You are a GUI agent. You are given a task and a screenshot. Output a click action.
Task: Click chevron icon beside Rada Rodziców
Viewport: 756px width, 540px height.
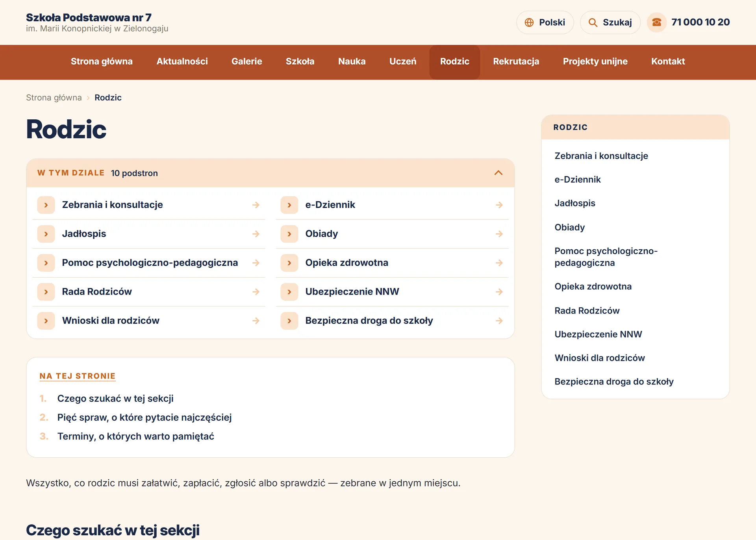(x=46, y=292)
